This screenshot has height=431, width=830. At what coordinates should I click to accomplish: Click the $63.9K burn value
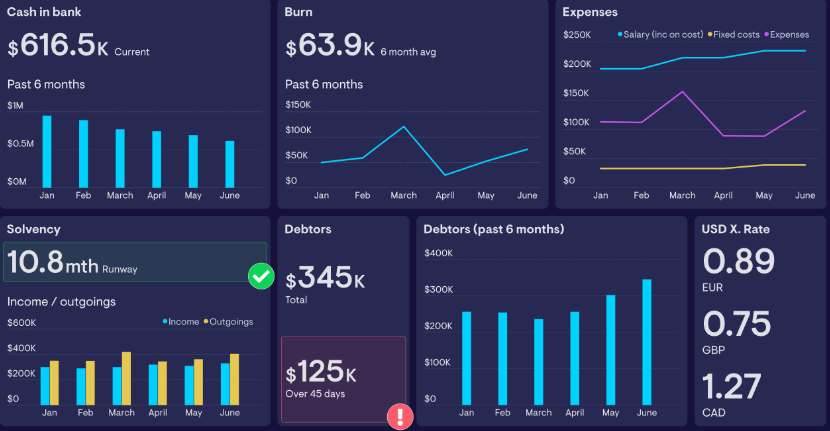point(329,45)
